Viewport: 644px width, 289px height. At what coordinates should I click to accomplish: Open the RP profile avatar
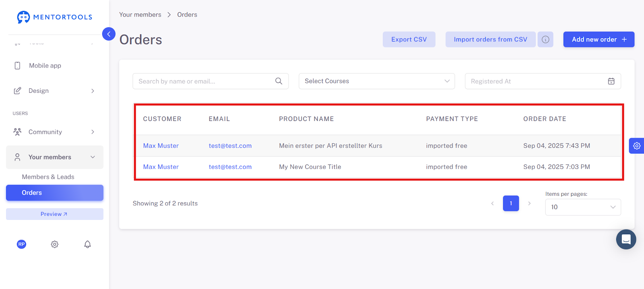(x=21, y=244)
